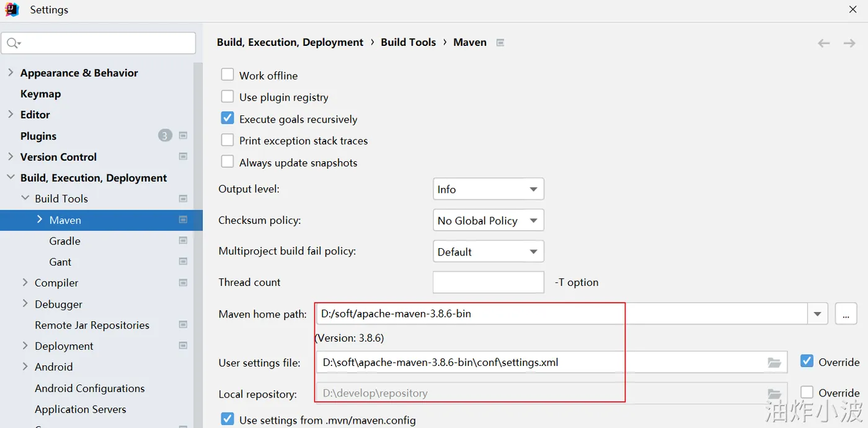The height and width of the screenshot is (428, 868).
Task: Click Build Tools in the breadcrumb
Action: click(x=408, y=42)
